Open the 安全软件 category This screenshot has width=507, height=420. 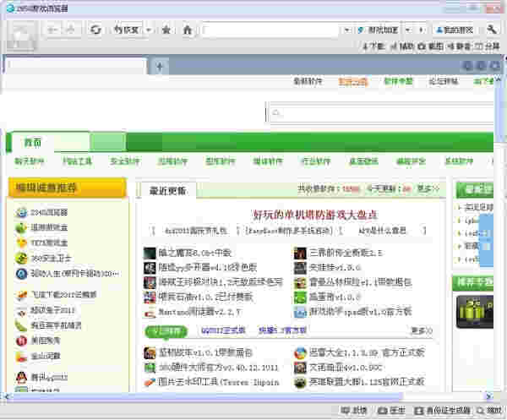[125, 161]
